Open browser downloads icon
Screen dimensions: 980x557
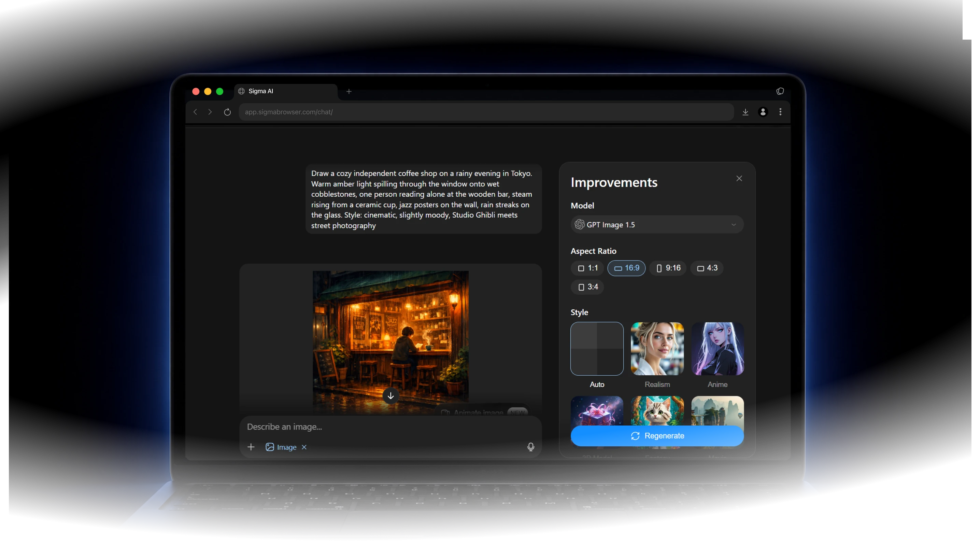click(745, 112)
